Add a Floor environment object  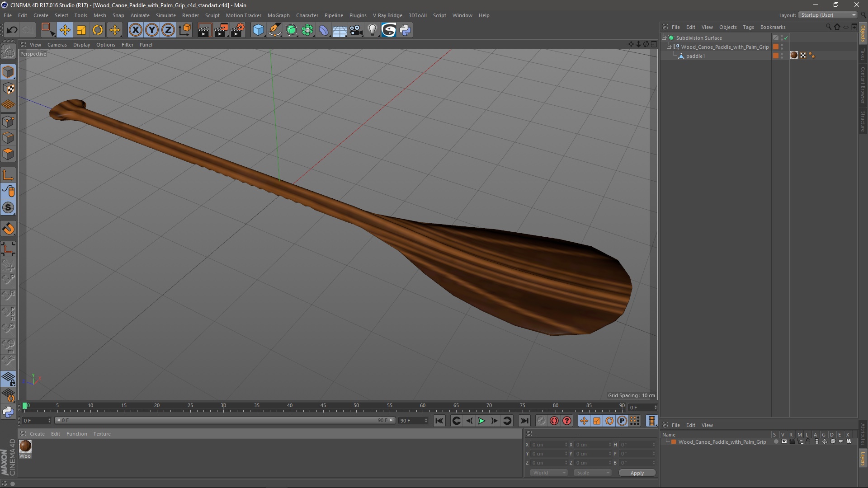point(340,30)
